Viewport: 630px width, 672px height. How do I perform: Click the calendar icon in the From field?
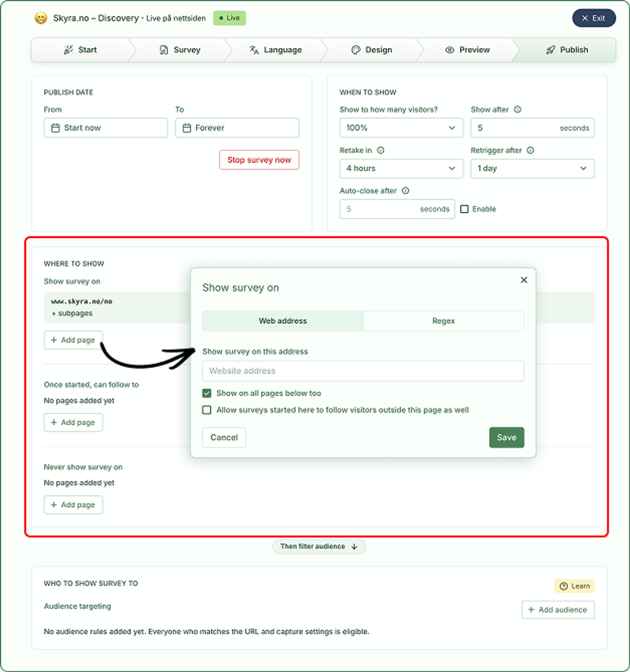[x=55, y=128]
